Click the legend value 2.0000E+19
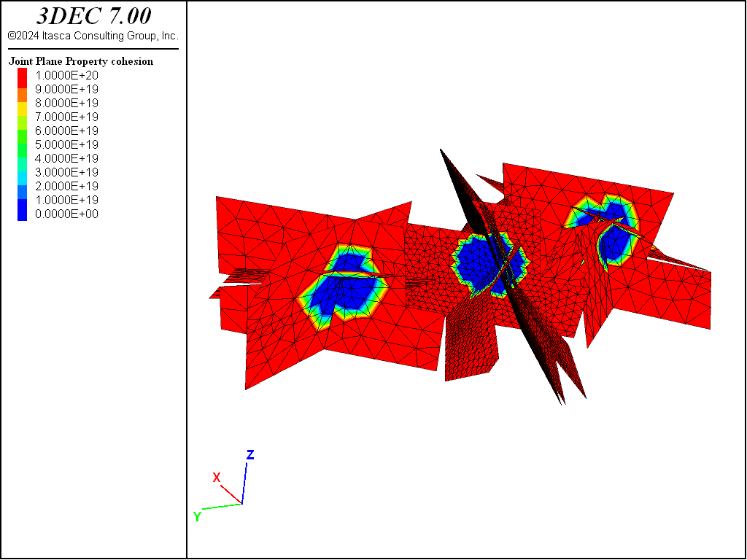 pyautogui.click(x=66, y=186)
